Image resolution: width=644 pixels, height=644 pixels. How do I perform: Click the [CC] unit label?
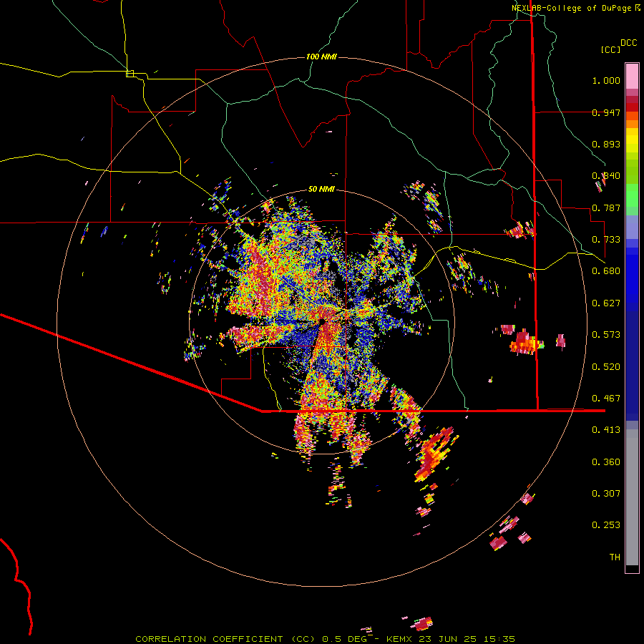click(610, 49)
